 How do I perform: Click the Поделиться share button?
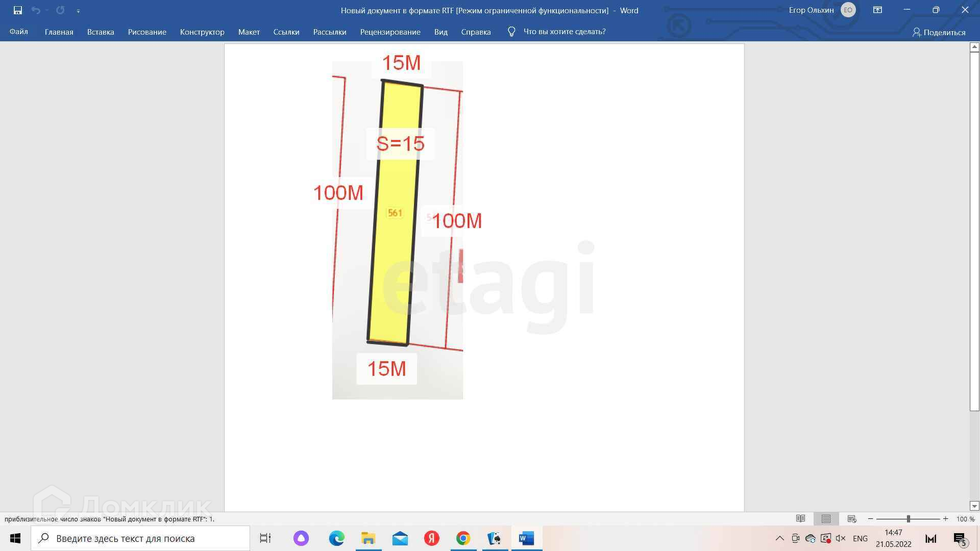click(939, 32)
